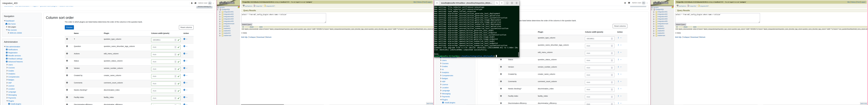Expand stablemain in left phpPgAdmin server tree
This screenshot has height=105, width=868.
click(x=220, y=35)
